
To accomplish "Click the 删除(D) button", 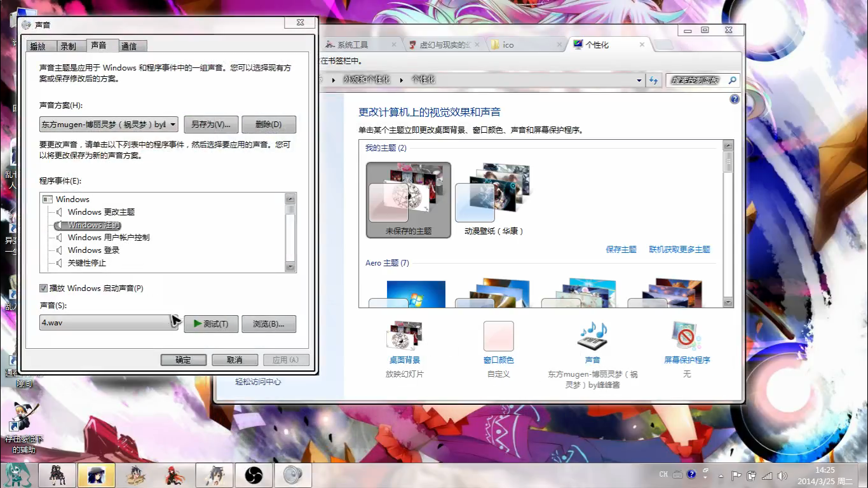I will coord(269,125).
